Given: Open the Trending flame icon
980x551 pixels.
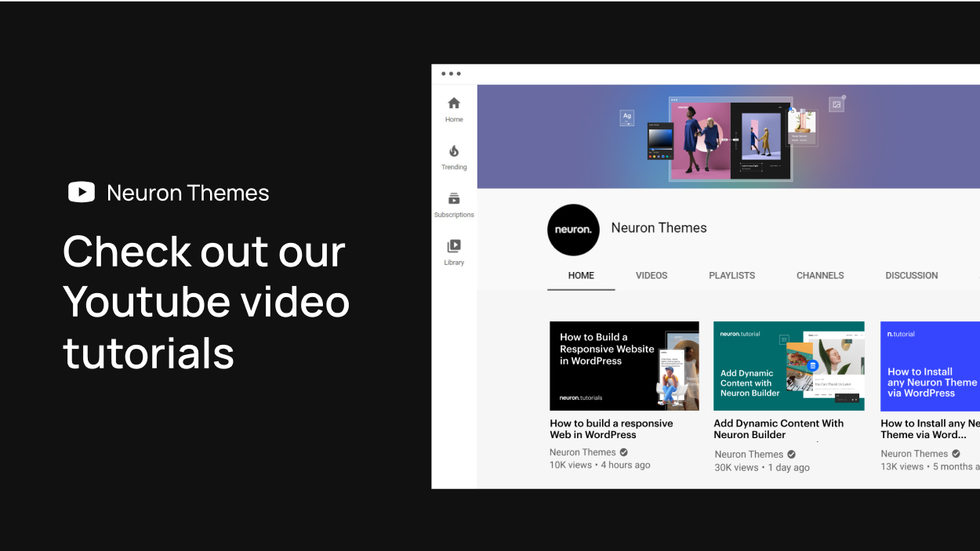Looking at the screenshot, I should (x=454, y=151).
